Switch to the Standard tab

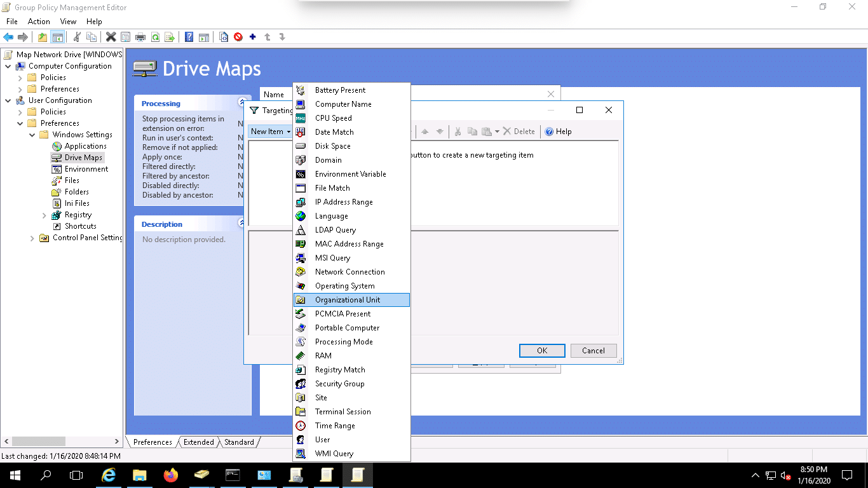pyautogui.click(x=239, y=442)
